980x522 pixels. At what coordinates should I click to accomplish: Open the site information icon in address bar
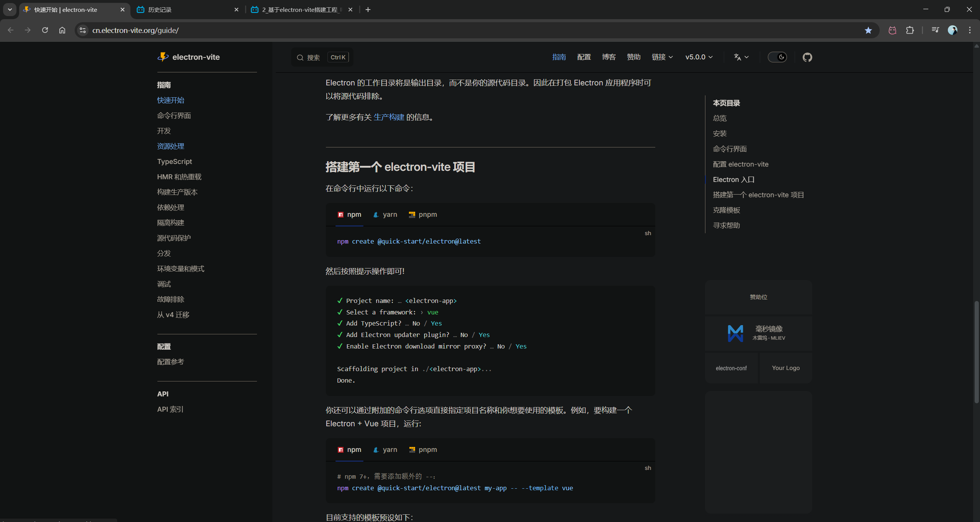tap(82, 30)
